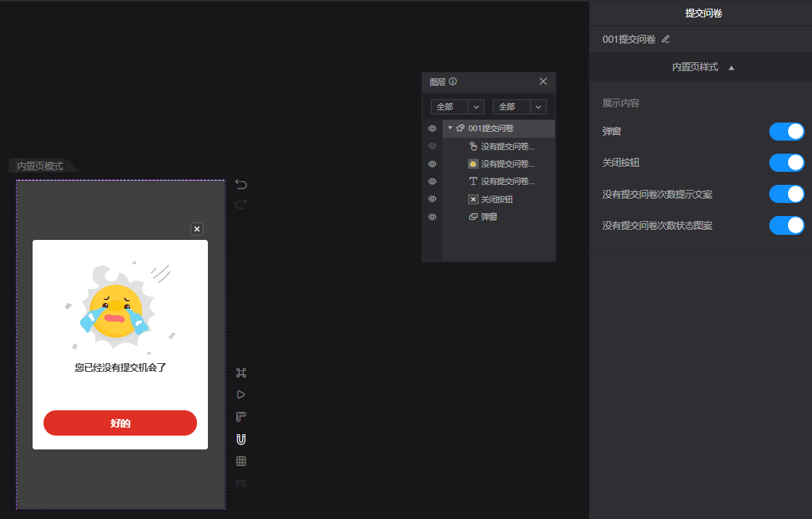
Task: Click the touch-hand icon in layers
Action: [x=473, y=146]
